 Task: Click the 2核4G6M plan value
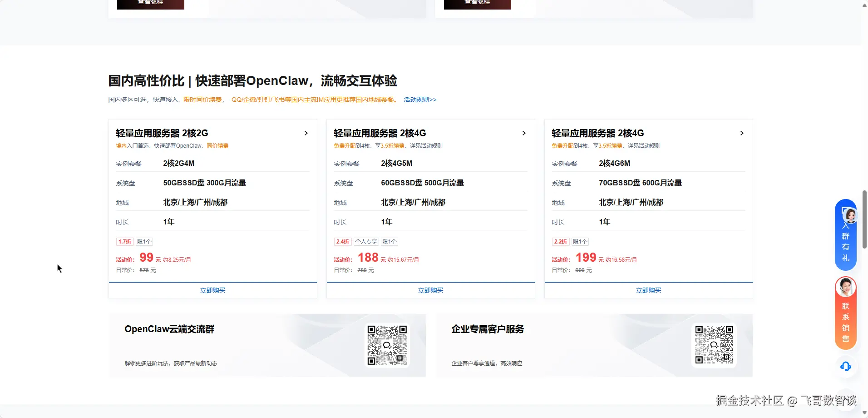[x=615, y=163]
